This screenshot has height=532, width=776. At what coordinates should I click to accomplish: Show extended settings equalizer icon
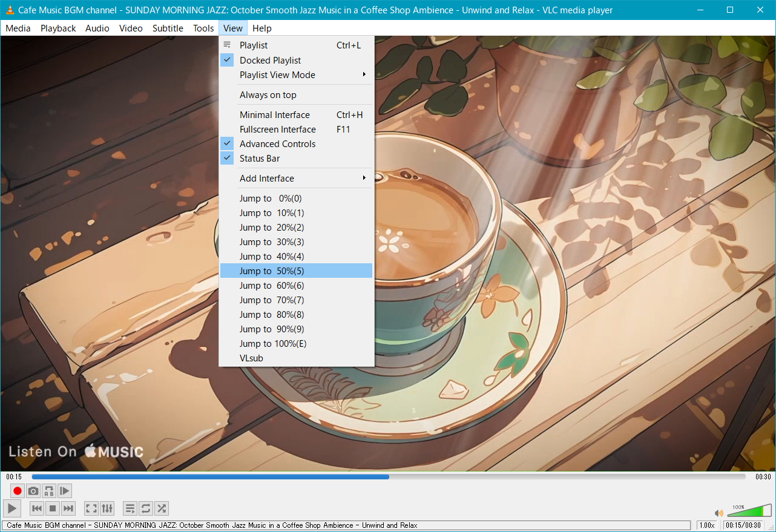coord(107,508)
